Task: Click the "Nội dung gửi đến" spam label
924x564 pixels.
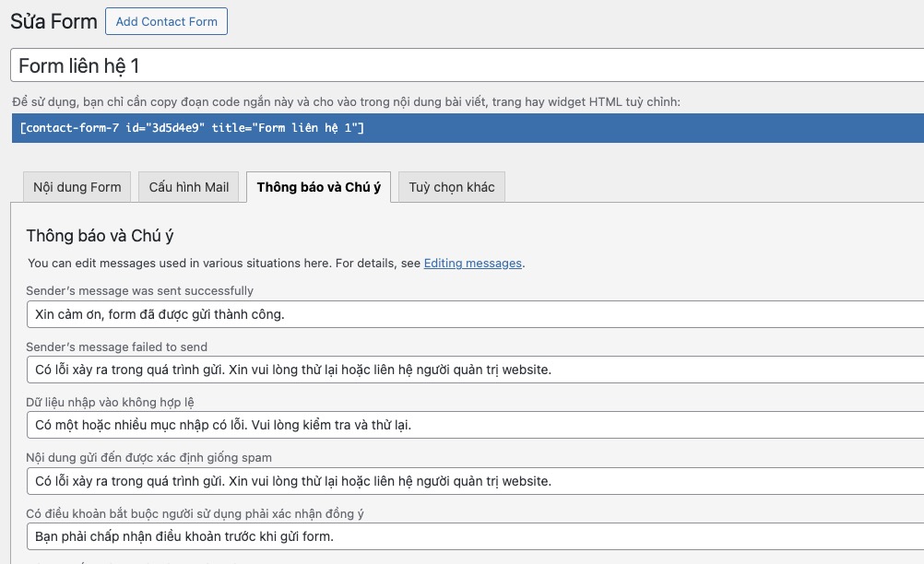Action: pyautogui.click(x=148, y=458)
